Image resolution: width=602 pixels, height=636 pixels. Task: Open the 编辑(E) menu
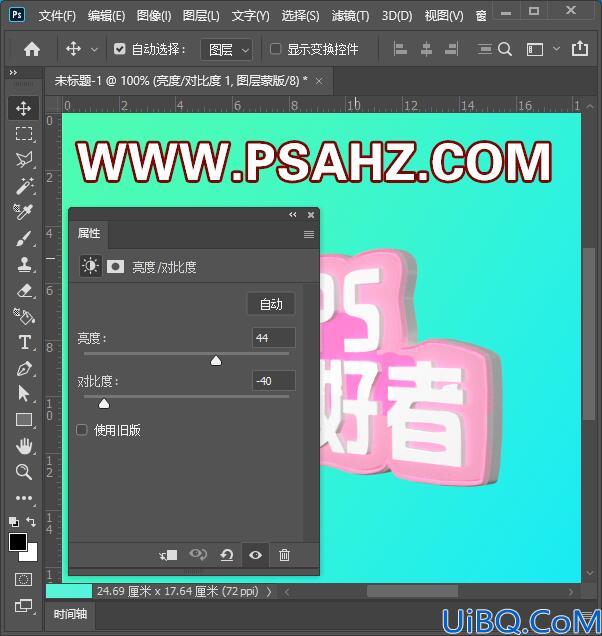coord(106,16)
